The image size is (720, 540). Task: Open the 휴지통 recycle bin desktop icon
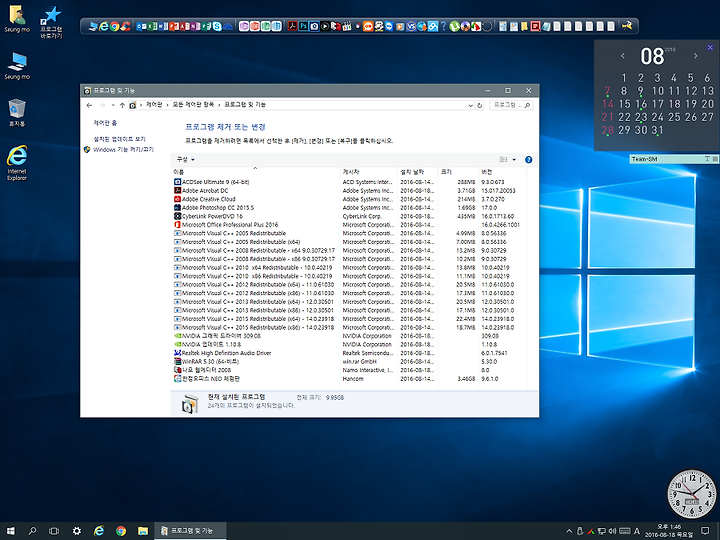tap(17, 112)
